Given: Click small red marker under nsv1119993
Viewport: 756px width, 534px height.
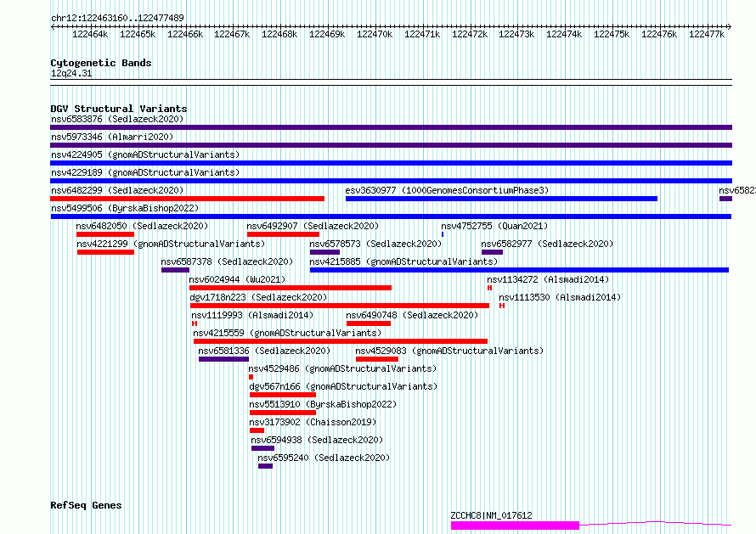Looking at the screenshot, I should (195, 323).
